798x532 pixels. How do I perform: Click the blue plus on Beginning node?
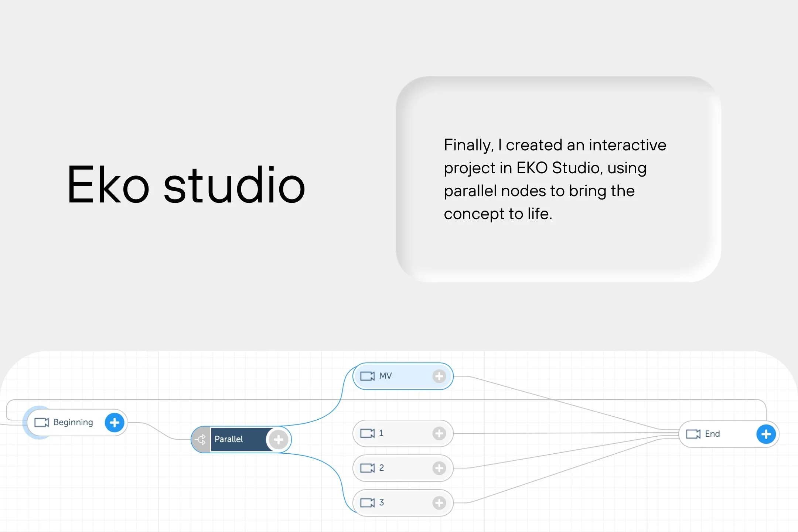pos(115,422)
